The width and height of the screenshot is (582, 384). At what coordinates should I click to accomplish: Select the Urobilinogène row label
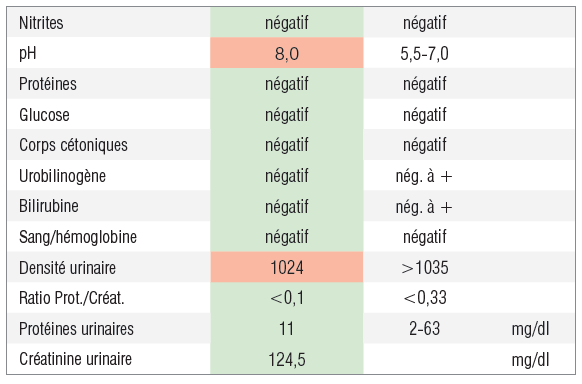tap(62, 176)
